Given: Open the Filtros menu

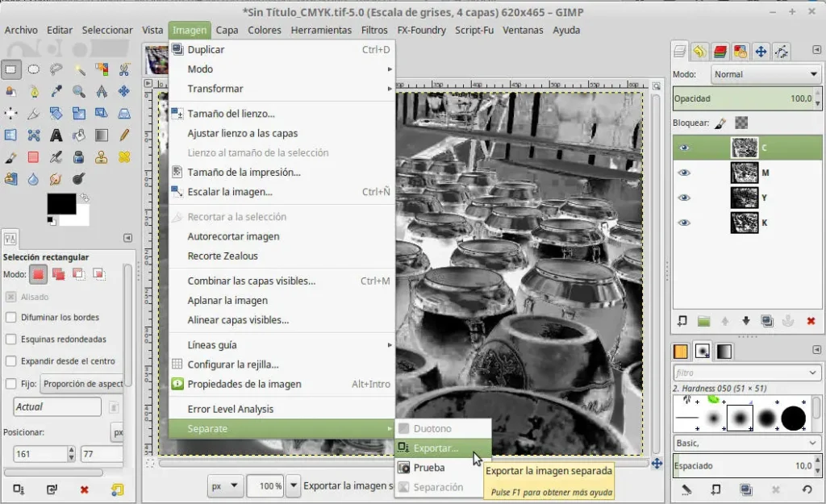Looking at the screenshot, I should [x=374, y=30].
